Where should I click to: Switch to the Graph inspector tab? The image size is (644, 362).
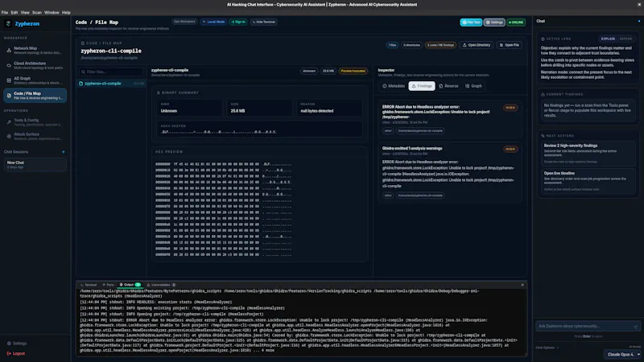pos(473,86)
